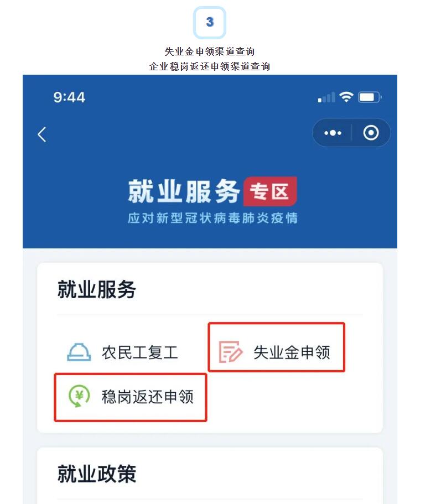
Task: Open the three-dots more menu
Action: click(x=333, y=133)
